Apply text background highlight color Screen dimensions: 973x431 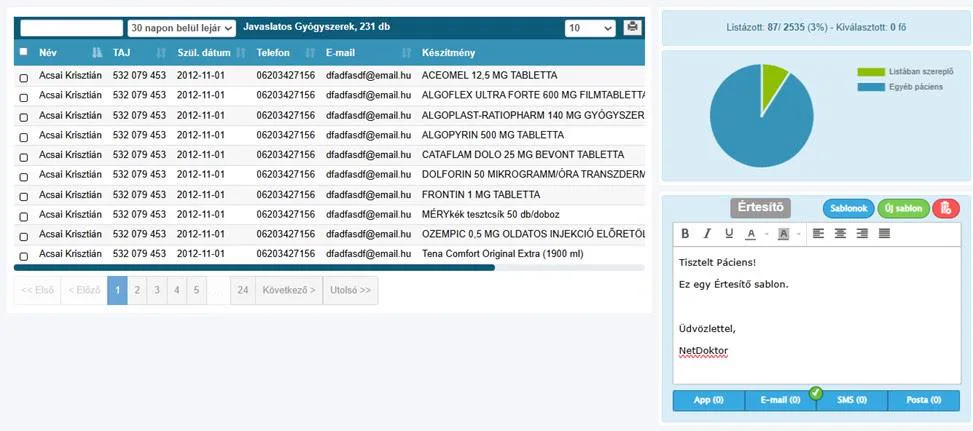[x=783, y=234]
